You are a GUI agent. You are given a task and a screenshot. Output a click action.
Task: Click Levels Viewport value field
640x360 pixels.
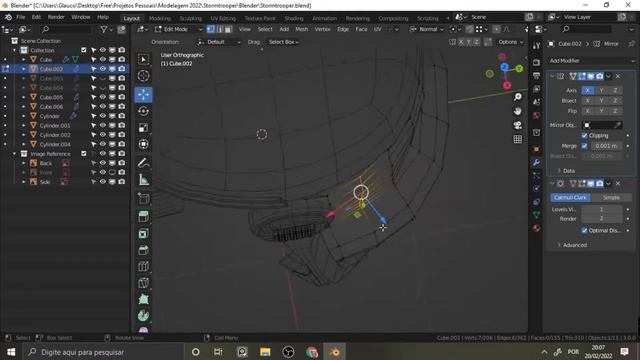(x=602, y=209)
